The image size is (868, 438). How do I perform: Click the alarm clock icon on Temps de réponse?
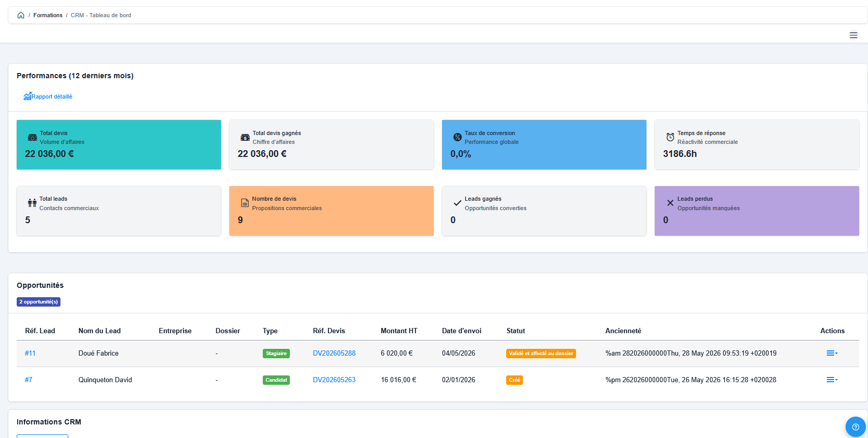(670, 137)
